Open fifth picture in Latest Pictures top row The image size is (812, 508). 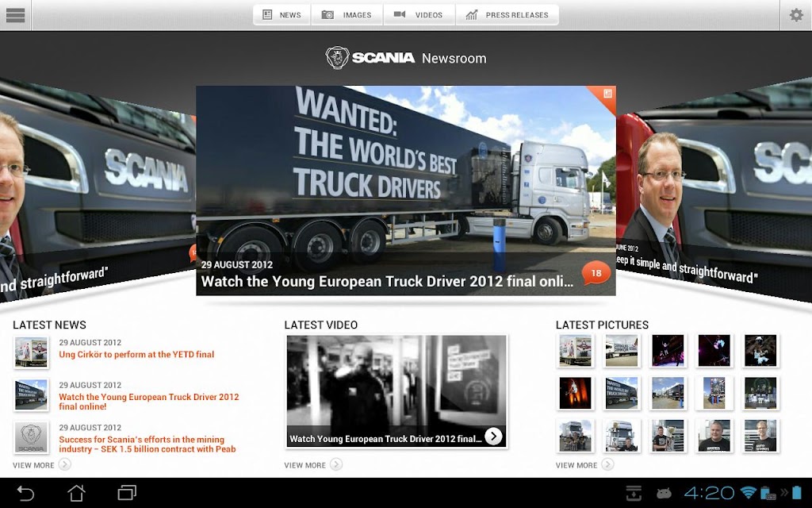(760, 351)
